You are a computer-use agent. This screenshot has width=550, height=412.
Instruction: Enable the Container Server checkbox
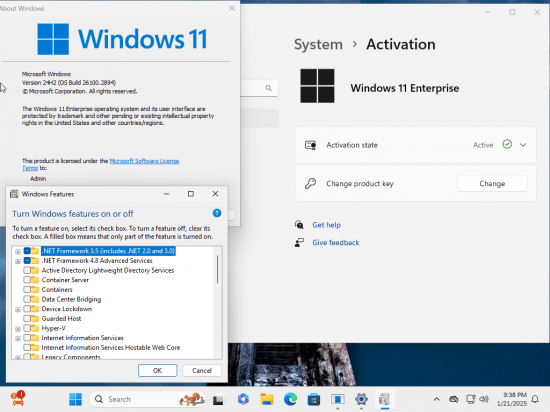[x=27, y=280]
